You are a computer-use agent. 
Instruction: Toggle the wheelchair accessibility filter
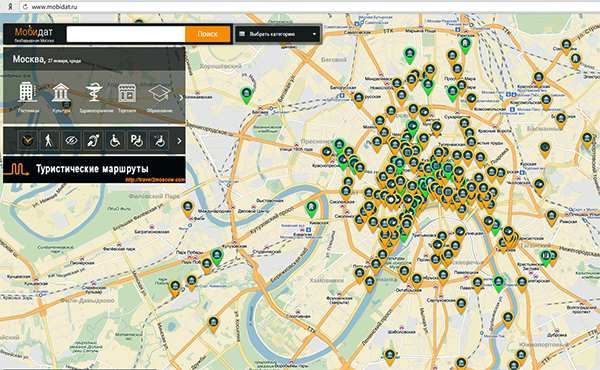click(x=115, y=141)
